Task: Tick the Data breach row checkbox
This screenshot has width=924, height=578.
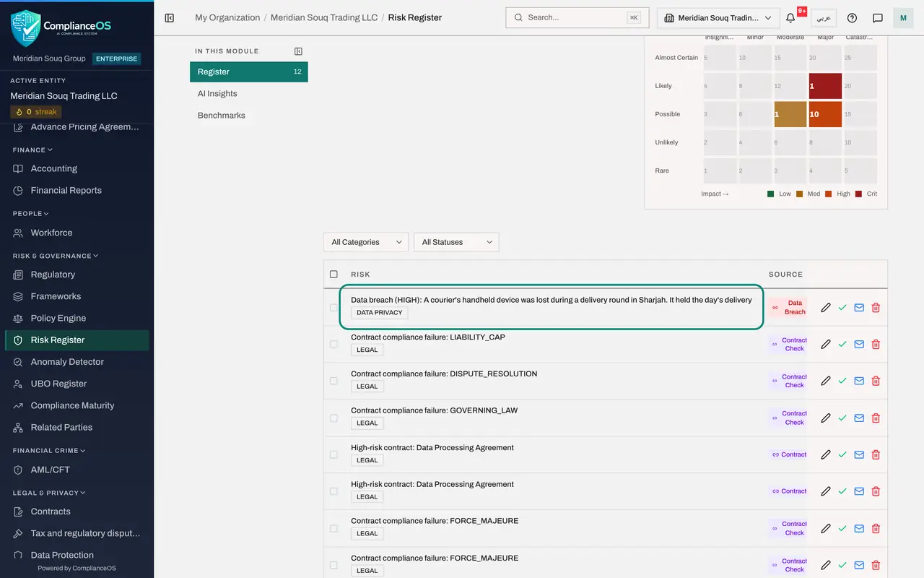Action: coord(334,308)
